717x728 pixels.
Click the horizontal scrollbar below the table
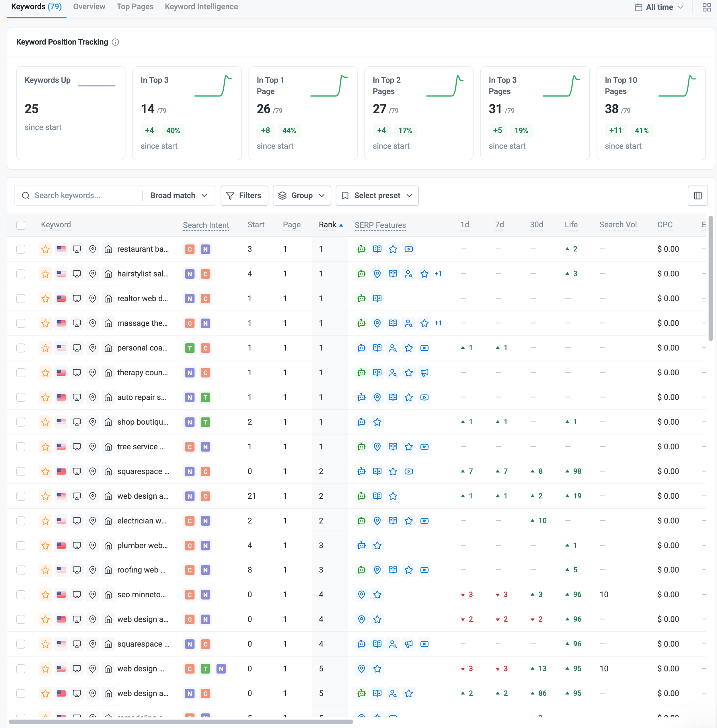point(181,722)
